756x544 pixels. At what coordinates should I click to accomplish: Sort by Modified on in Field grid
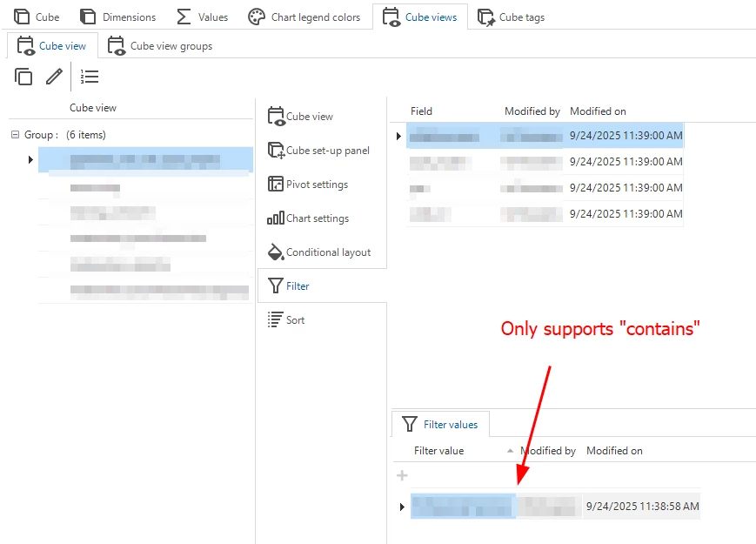[598, 111]
